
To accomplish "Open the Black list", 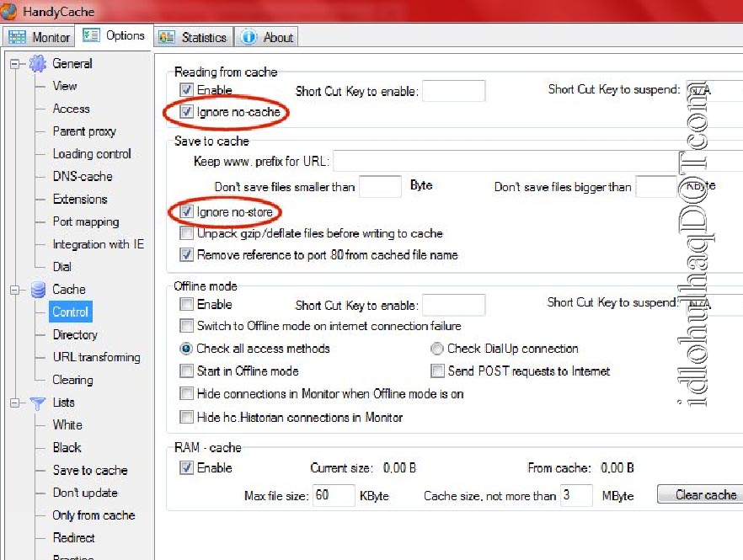I will pyautogui.click(x=67, y=448).
